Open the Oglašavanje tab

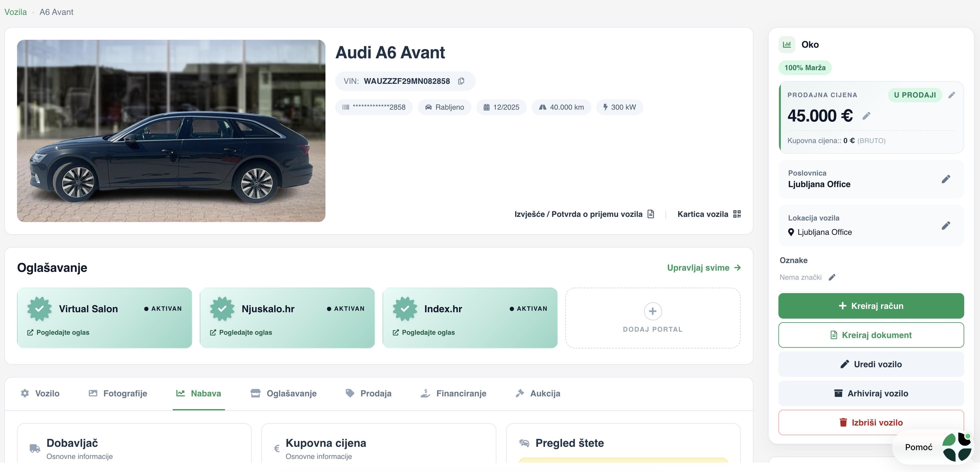pos(284,393)
